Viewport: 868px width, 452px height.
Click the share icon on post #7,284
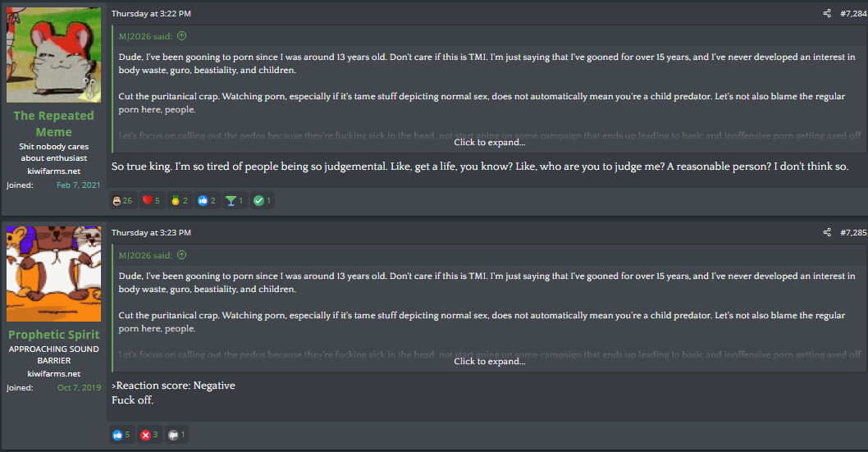tap(827, 14)
